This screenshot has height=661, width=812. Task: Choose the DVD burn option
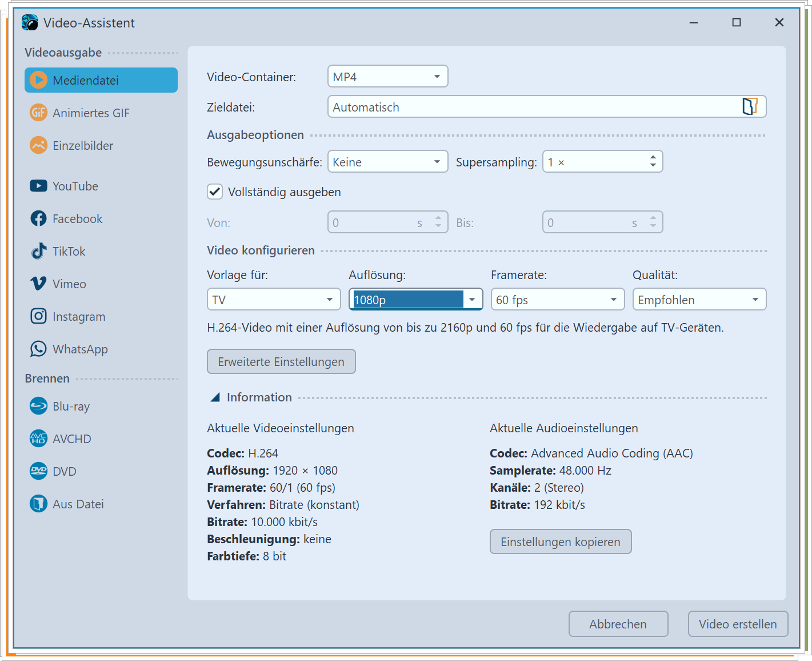(x=101, y=471)
